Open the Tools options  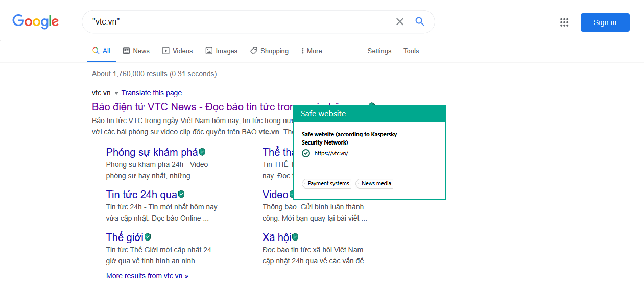coord(411,51)
